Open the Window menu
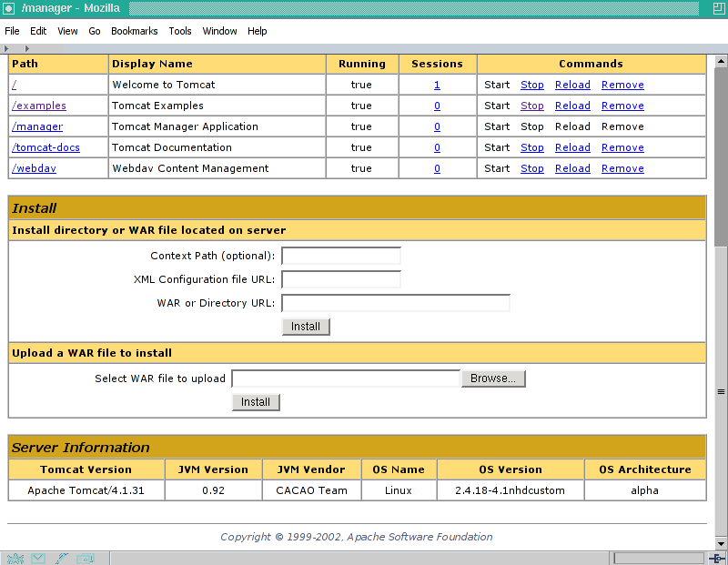The height and width of the screenshot is (565, 728). 219,31
